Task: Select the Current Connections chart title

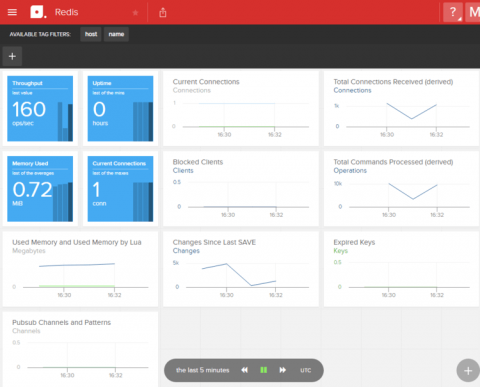Action: pyautogui.click(x=206, y=82)
